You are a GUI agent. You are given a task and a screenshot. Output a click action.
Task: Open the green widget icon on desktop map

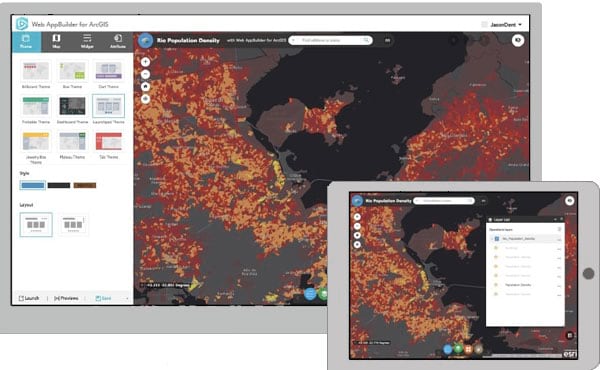(x=323, y=294)
